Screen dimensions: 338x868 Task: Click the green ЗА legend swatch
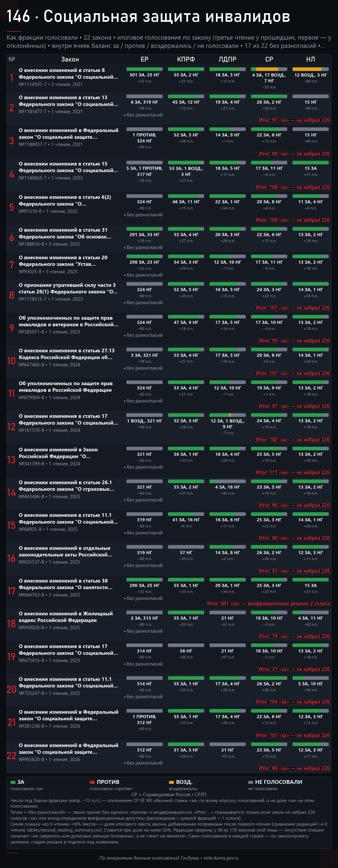click(13, 782)
